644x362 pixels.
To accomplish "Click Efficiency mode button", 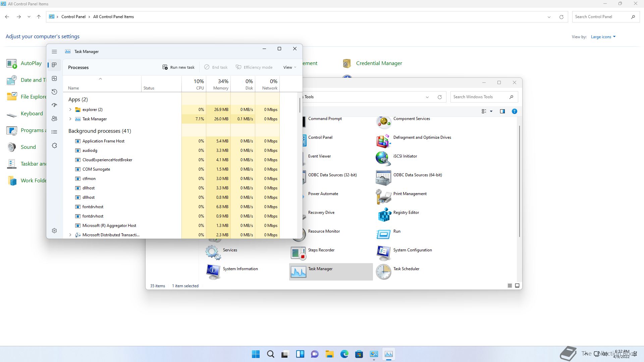I will pos(254,67).
